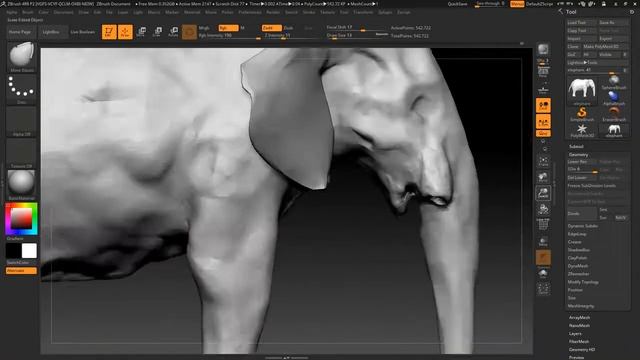Toggle the Gizmo 3D round button
Image resolution: width=640 pixels, height=360 pixels.
click(189, 32)
